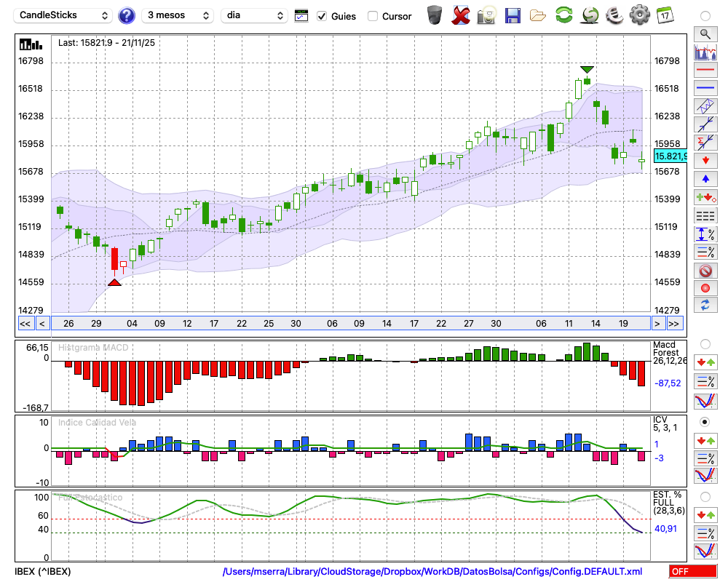The width and height of the screenshot is (728, 582).
Task: Select the radio button above the magnifier tool
Action: [705, 16]
